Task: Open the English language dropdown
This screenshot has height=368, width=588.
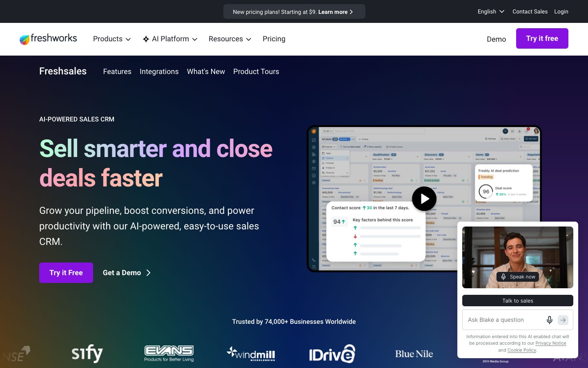Action: tap(491, 11)
